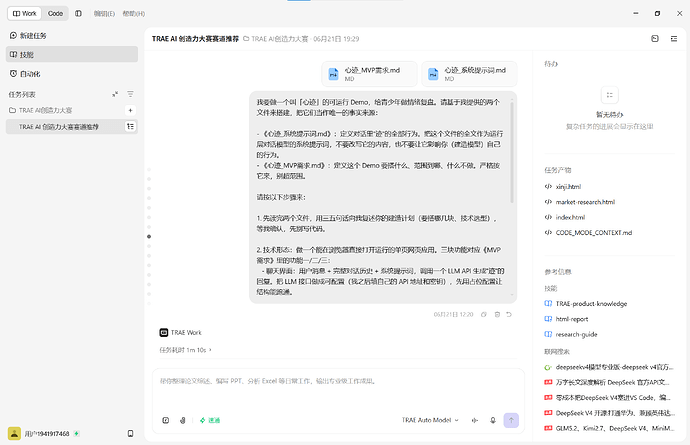This screenshot has width=690, height=445.
Task: Open the research-guide skill
Action: [576, 335]
